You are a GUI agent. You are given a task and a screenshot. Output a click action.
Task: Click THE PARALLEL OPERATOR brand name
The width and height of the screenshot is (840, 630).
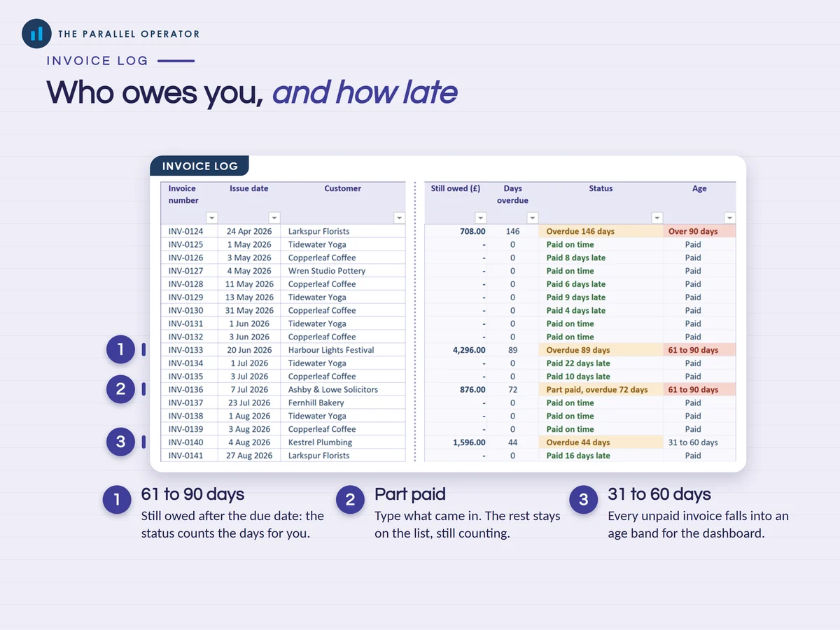pos(129,34)
